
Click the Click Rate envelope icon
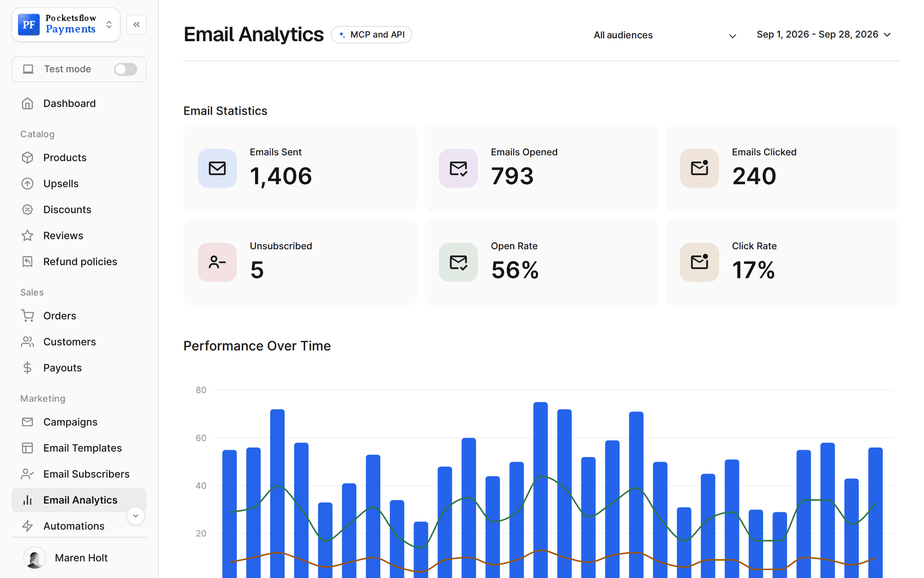click(x=699, y=262)
